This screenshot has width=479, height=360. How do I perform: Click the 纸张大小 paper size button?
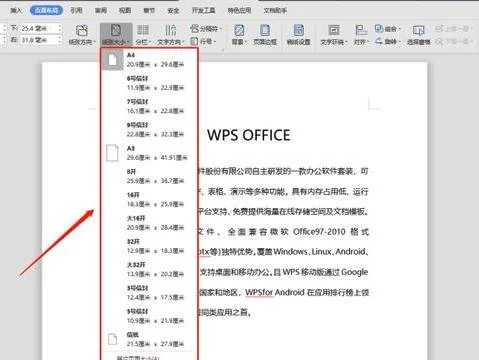[116, 35]
